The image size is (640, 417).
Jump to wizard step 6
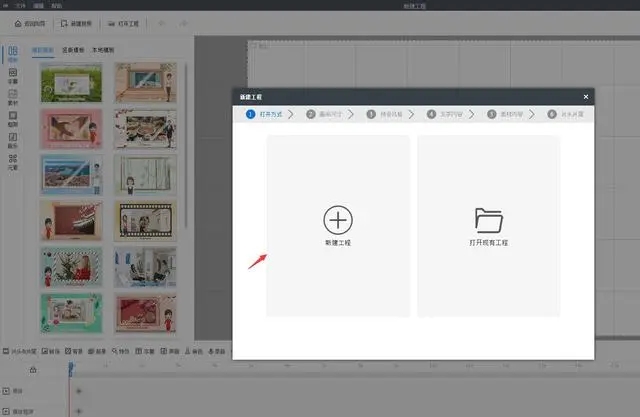coord(566,114)
